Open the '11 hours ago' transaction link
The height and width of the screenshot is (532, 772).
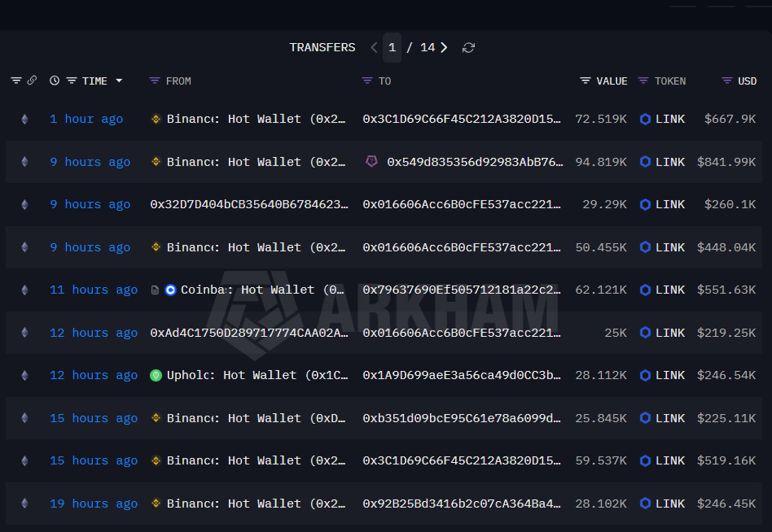94,290
